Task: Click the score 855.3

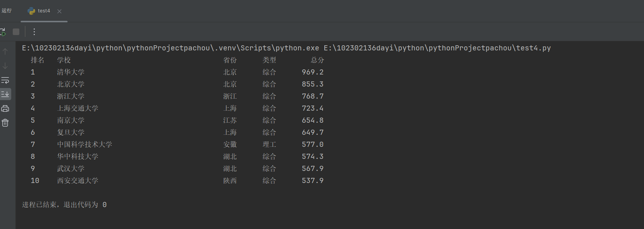Action: [313, 84]
